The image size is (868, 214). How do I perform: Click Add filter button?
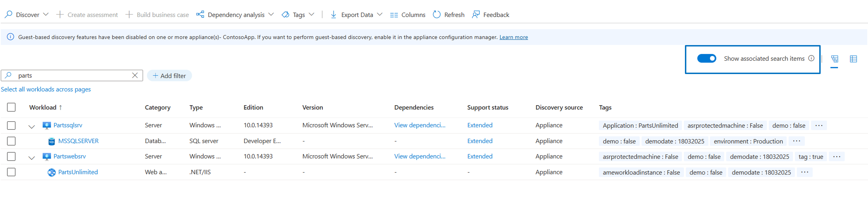[x=169, y=76]
